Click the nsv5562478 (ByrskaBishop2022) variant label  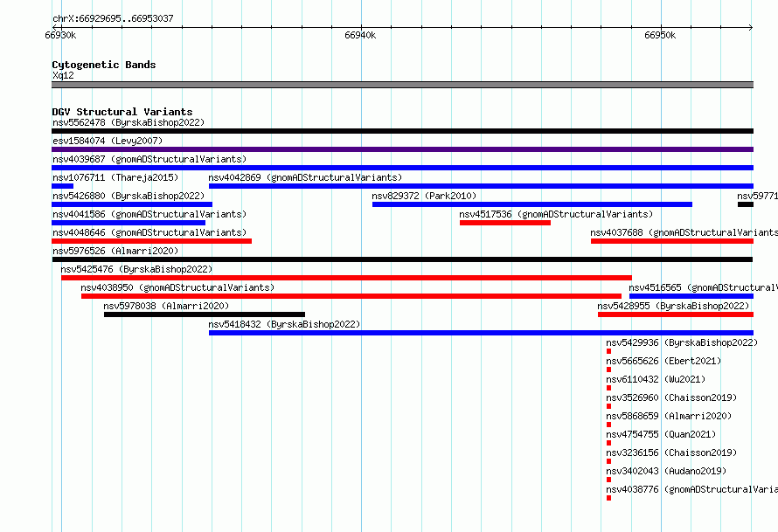point(129,122)
